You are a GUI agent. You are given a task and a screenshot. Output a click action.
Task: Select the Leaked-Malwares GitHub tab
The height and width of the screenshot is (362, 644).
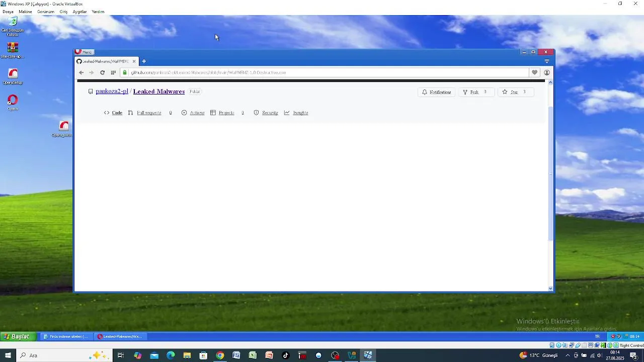[106, 61]
